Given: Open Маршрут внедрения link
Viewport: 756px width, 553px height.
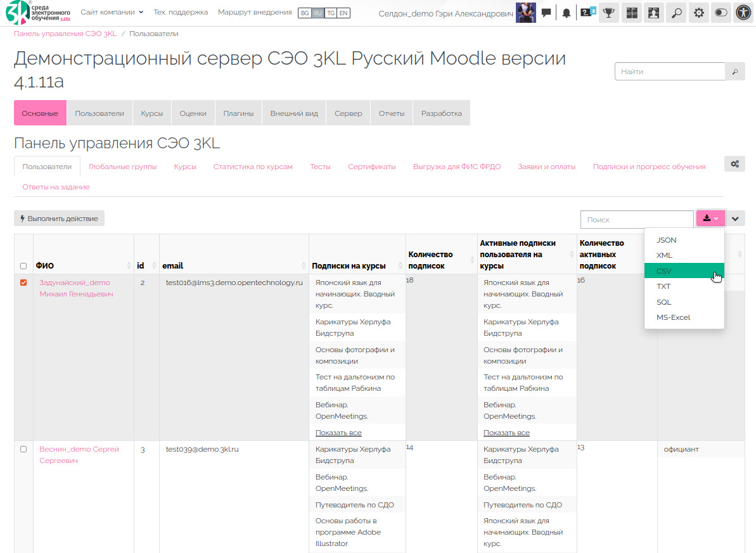Looking at the screenshot, I should click(255, 12).
